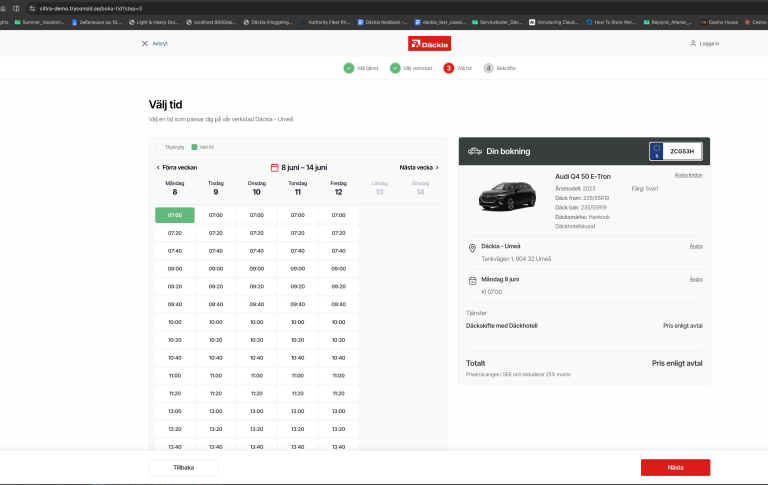This screenshot has height=485, width=768.
Task: Click the green selected 07:00 Måndag slot
Action: [x=175, y=215]
